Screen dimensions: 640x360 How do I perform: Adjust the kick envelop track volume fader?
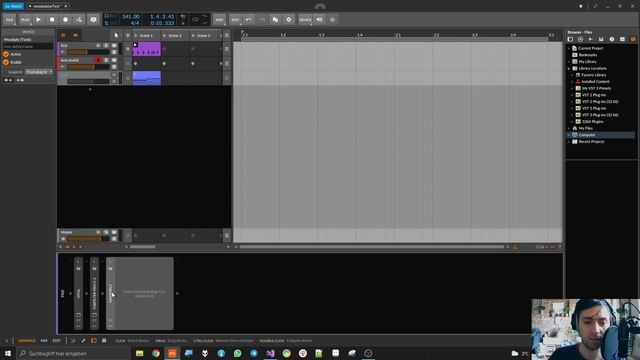click(x=88, y=67)
